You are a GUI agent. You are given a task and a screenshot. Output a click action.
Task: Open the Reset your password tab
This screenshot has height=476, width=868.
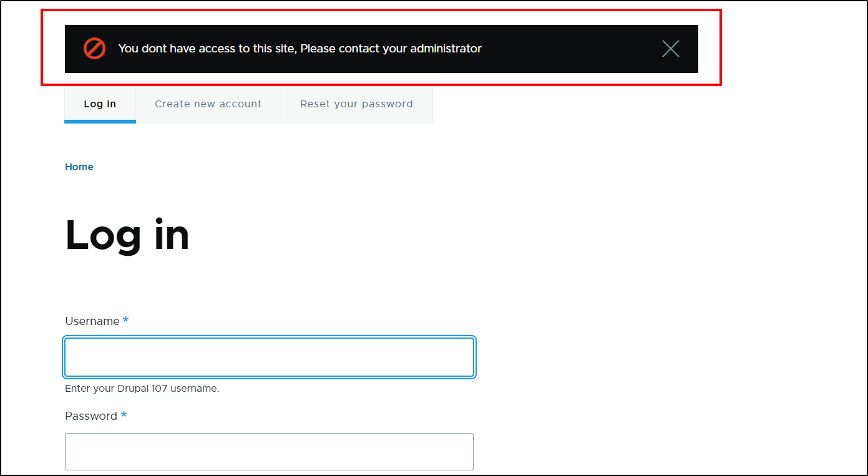tap(356, 104)
